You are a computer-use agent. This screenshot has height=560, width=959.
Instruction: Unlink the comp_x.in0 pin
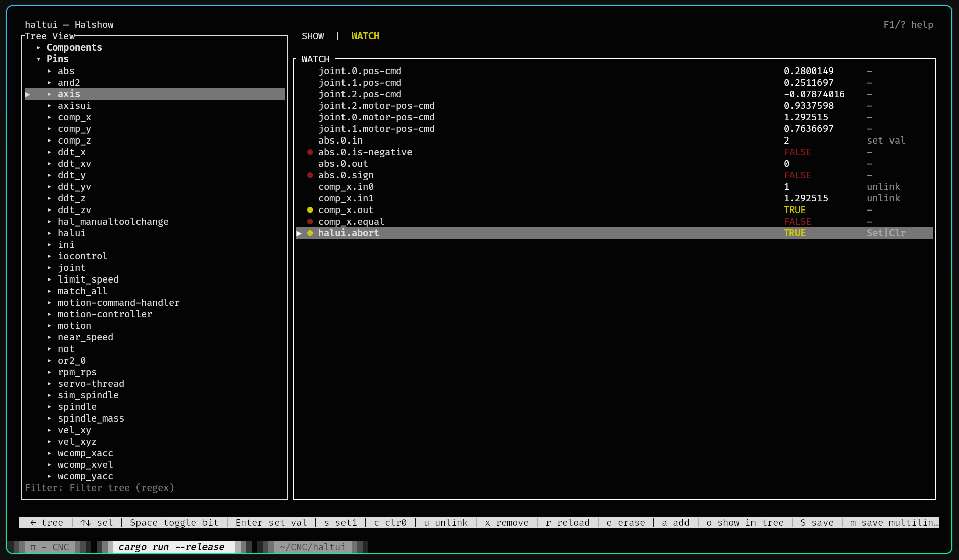point(883,187)
